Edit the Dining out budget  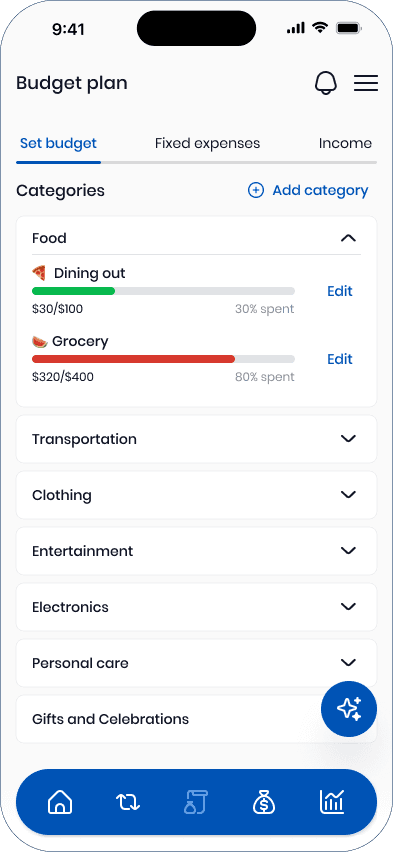pos(340,291)
